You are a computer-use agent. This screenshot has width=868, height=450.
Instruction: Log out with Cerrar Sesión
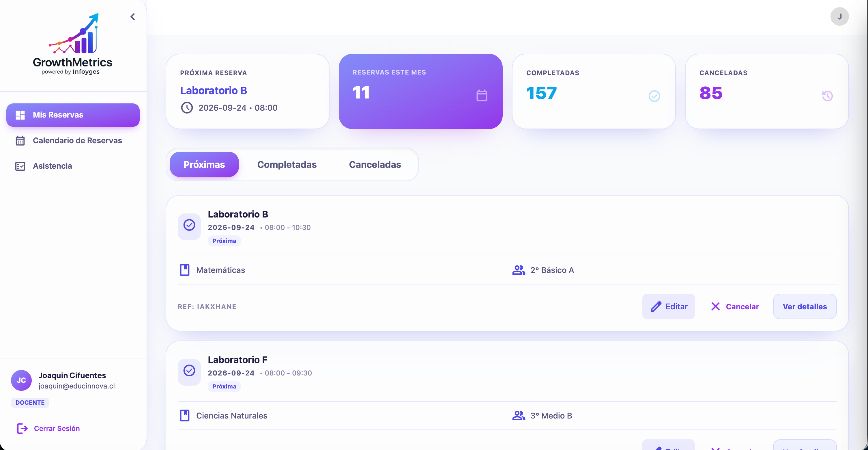point(48,428)
